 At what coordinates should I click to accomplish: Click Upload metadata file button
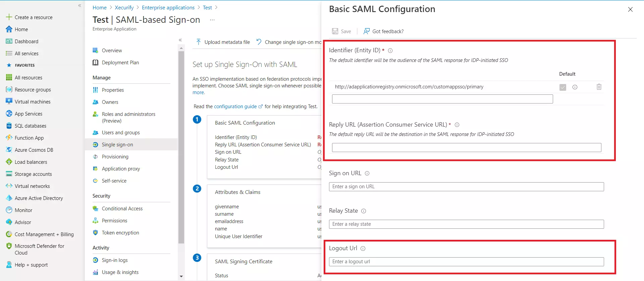(223, 42)
